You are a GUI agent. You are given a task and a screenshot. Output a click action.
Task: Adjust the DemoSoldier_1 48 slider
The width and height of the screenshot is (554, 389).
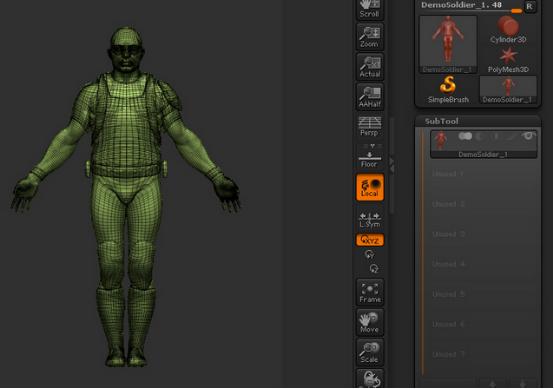tap(471, 7)
